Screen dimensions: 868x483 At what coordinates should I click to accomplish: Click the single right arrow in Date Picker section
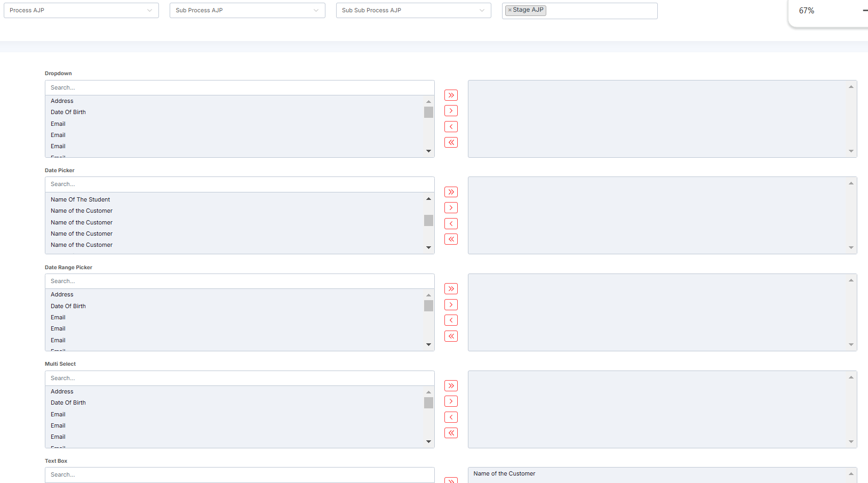click(x=451, y=207)
